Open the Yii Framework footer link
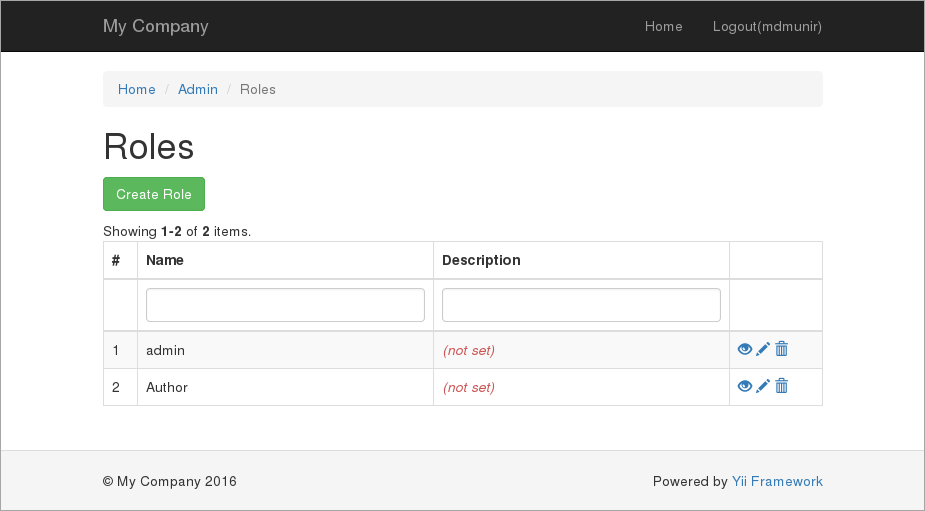Image resolution: width=925 pixels, height=511 pixels. [x=777, y=481]
